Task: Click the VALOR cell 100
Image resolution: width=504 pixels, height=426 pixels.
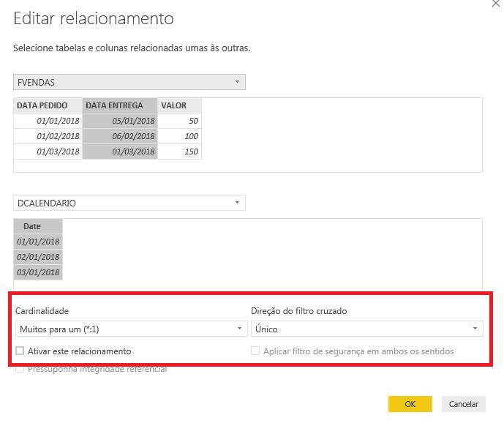Action: point(179,136)
